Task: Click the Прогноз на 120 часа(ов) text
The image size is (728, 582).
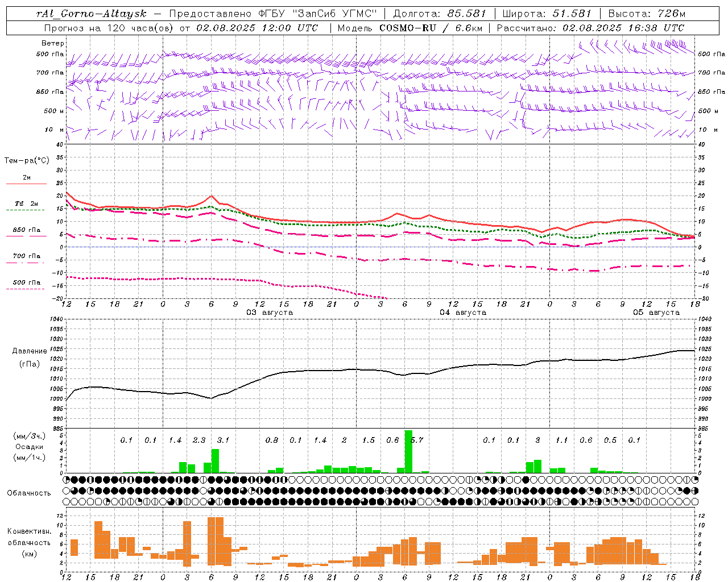Action: click(110, 28)
